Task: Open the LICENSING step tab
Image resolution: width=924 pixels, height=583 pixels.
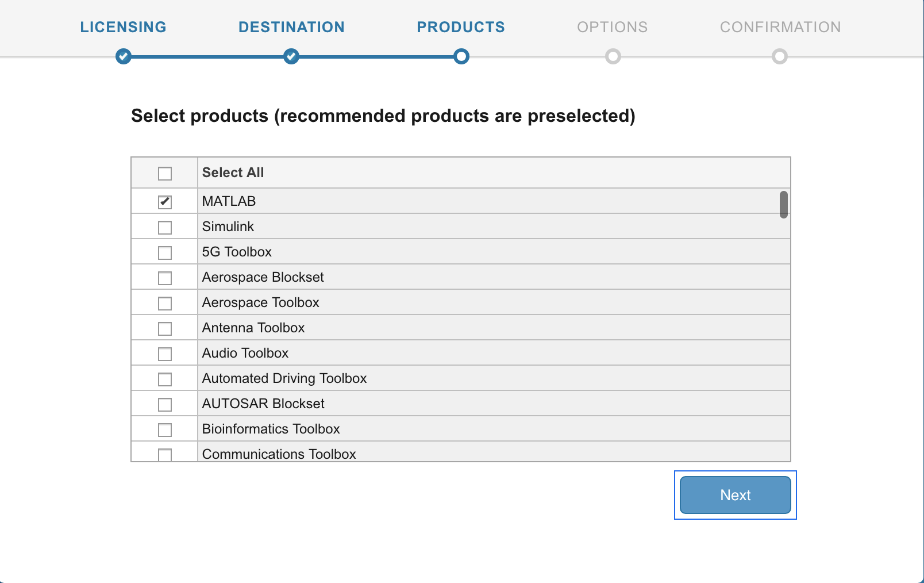Action: click(123, 27)
